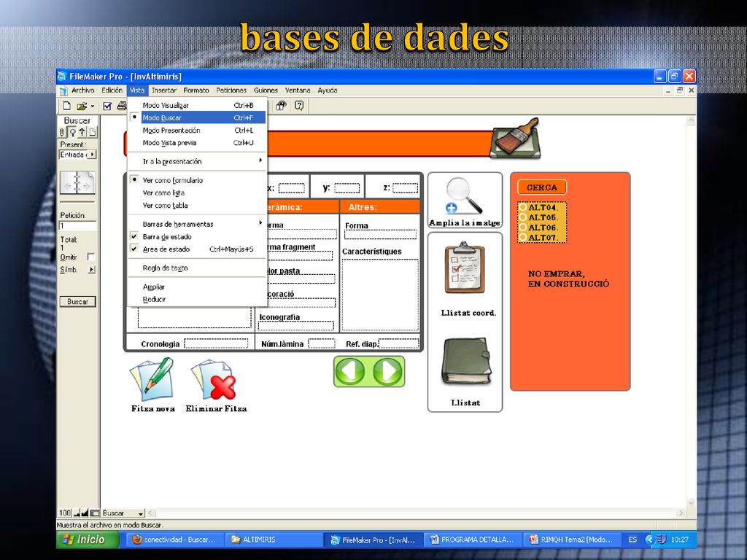Select the ALT07 radio option
Image resolution: width=747 pixels, height=560 pixels.
coord(522,237)
